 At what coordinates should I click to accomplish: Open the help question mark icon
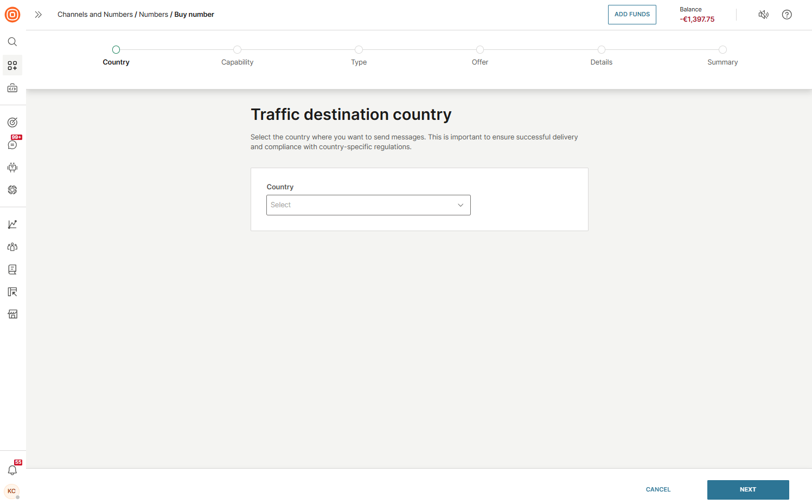point(787,15)
